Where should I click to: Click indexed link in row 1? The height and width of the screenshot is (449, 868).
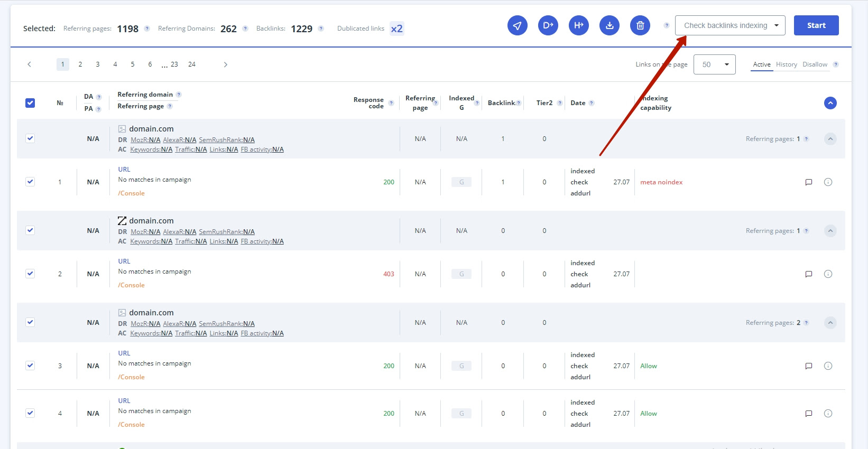(x=583, y=171)
